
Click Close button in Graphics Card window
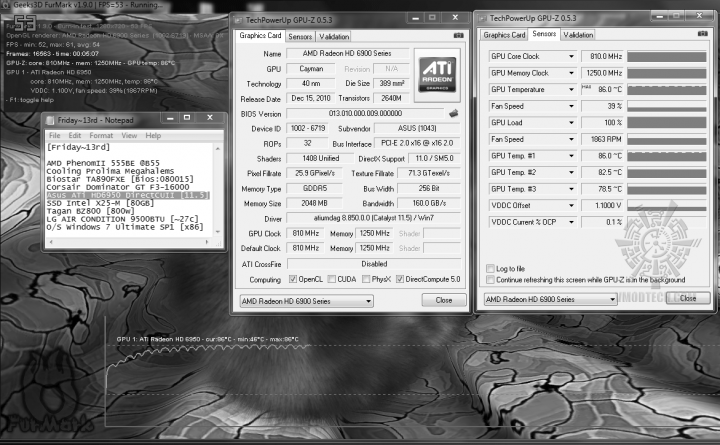[444, 300]
